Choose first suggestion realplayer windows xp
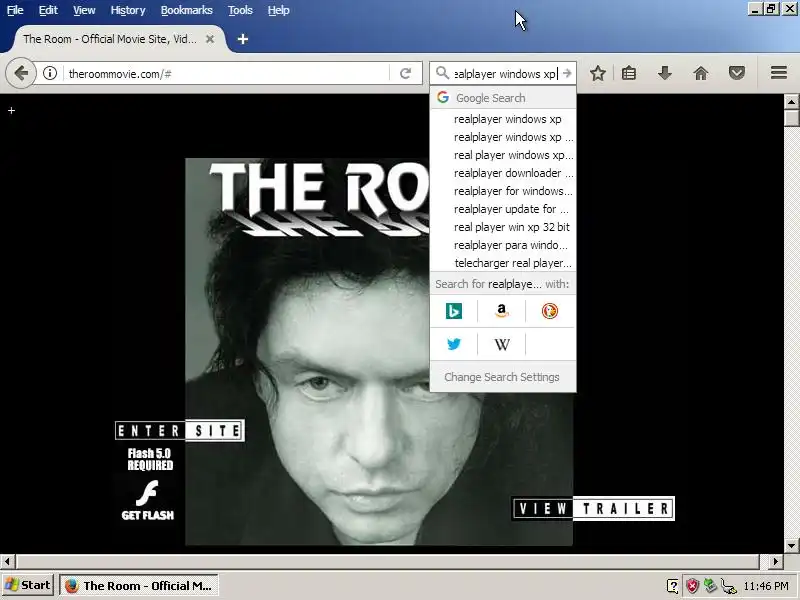 click(x=503, y=119)
